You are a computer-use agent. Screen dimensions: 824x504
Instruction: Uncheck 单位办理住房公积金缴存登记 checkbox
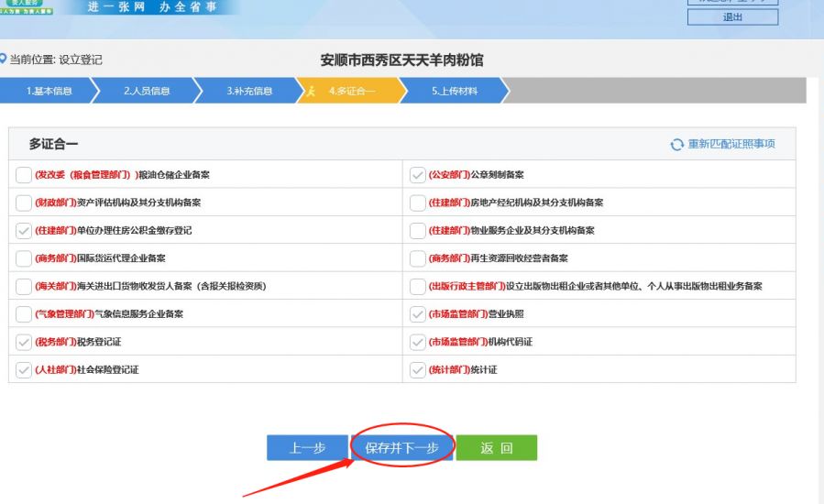24,230
